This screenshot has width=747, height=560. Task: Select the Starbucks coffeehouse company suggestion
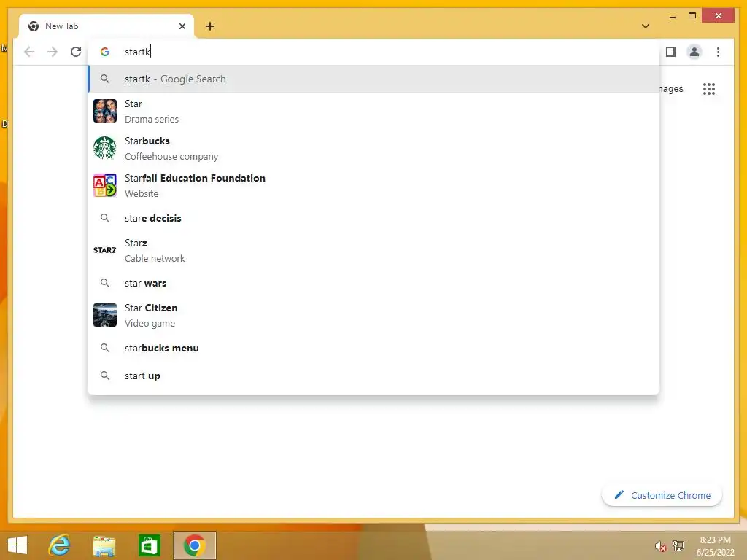coord(374,148)
